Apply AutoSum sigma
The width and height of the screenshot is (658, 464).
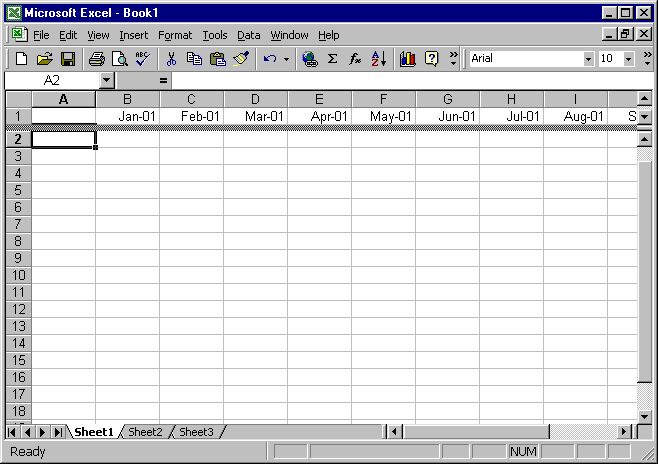(x=332, y=59)
